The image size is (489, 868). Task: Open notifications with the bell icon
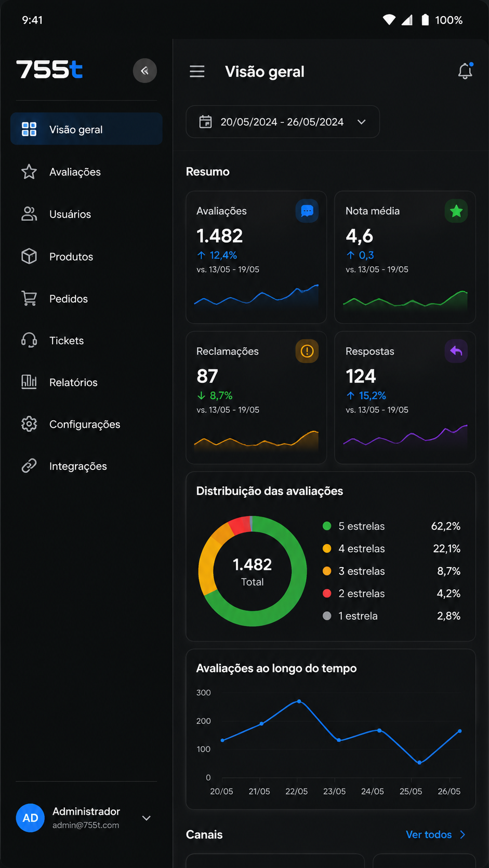[x=465, y=71]
